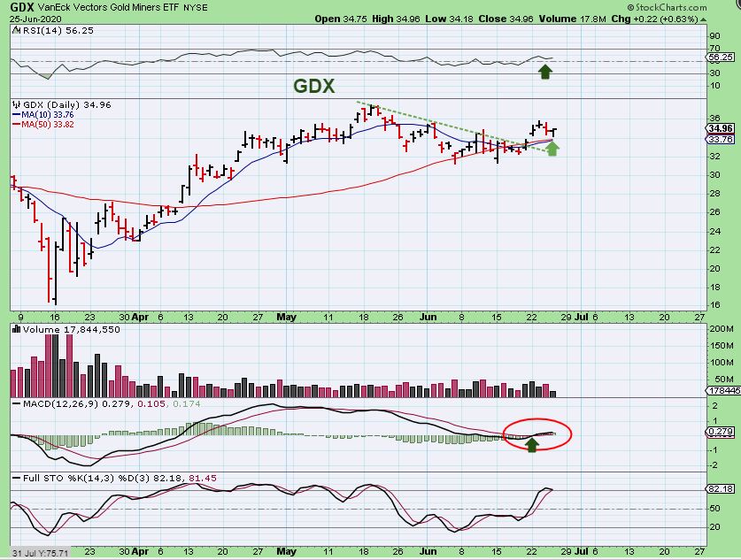The height and width of the screenshot is (560, 741).
Task: Click the 31 Jul Y:75.71 cursor readout
Action: point(41,553)
